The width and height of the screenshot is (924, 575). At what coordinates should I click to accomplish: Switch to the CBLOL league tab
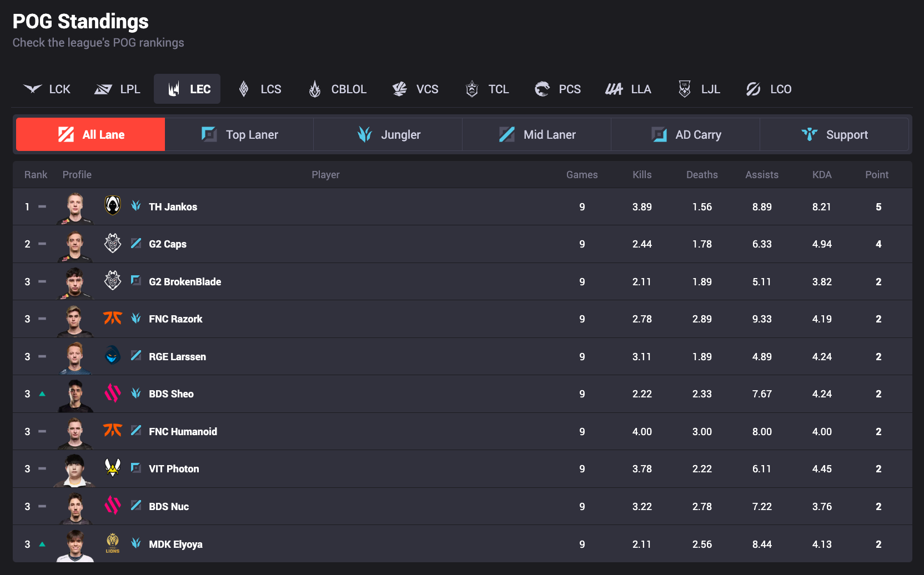(x=338, y=89)
